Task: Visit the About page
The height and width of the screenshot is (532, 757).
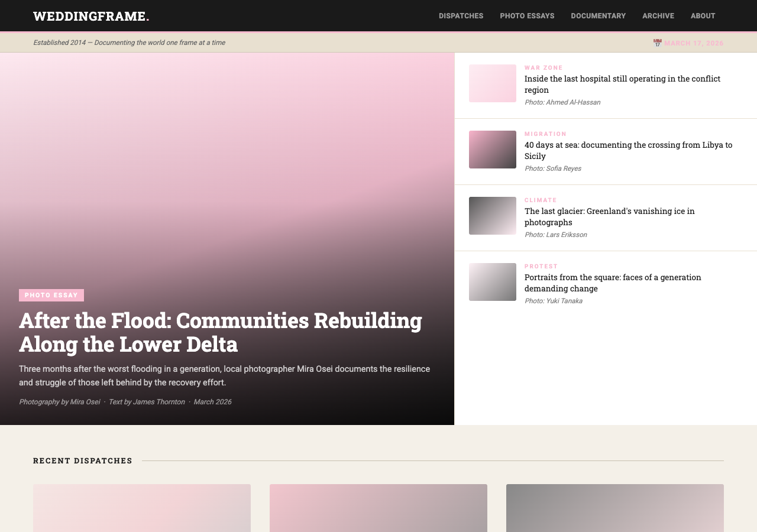Action: 703,16
